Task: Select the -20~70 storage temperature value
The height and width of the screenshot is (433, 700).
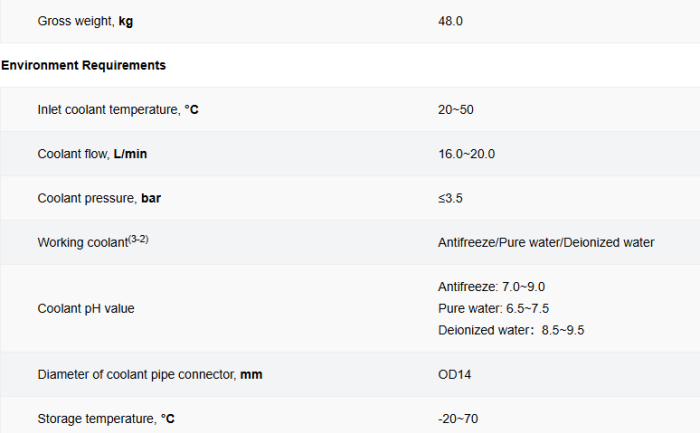Action: (x=458, y=418)
